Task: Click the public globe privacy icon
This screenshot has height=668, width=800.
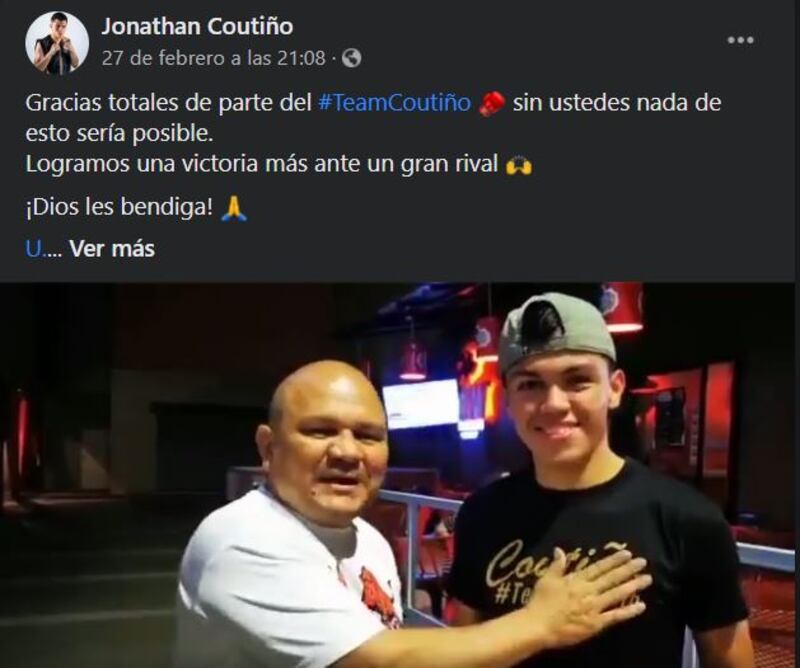Action: point(352,58)
